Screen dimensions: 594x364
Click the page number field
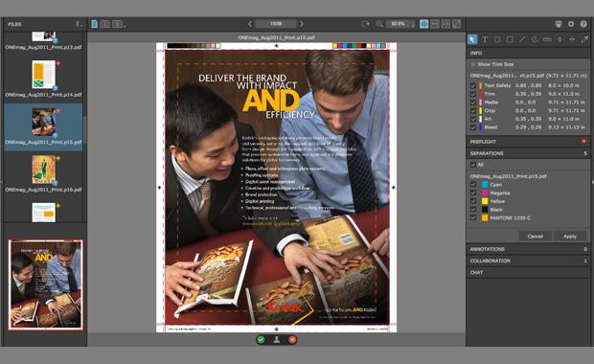276,24
